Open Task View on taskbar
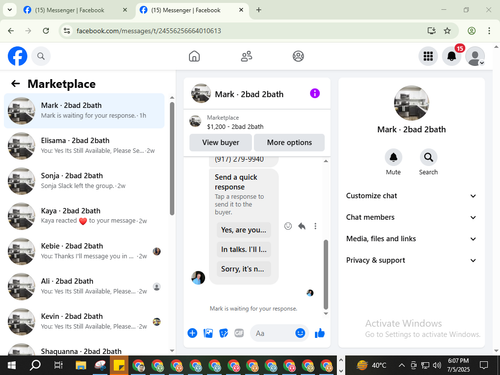The height and width of the screenshot is (375, 500). (58, 365)
